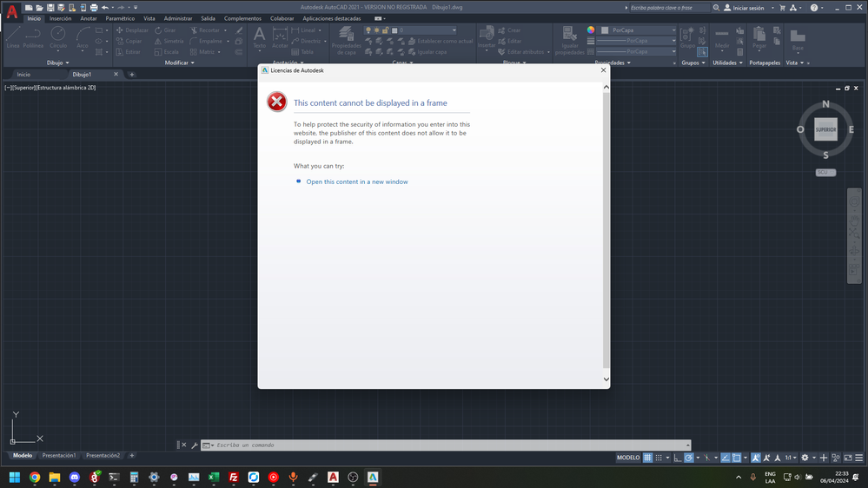868x488 pixels.
Task: Click the SCU button under ViewCube
Action: (825, 172)
